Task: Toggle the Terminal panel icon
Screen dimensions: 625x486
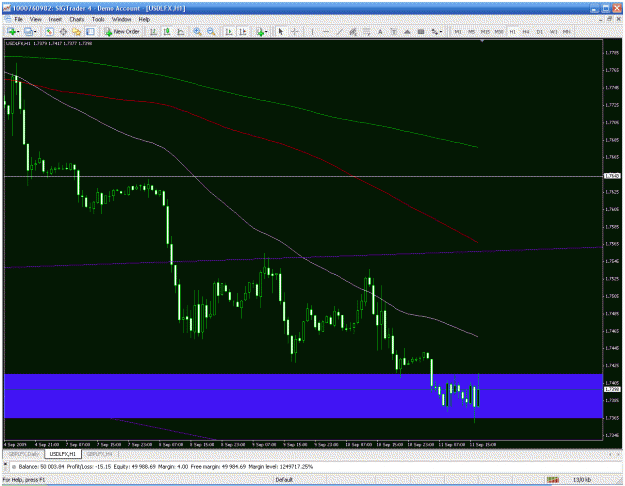Action: pos(90,31)
